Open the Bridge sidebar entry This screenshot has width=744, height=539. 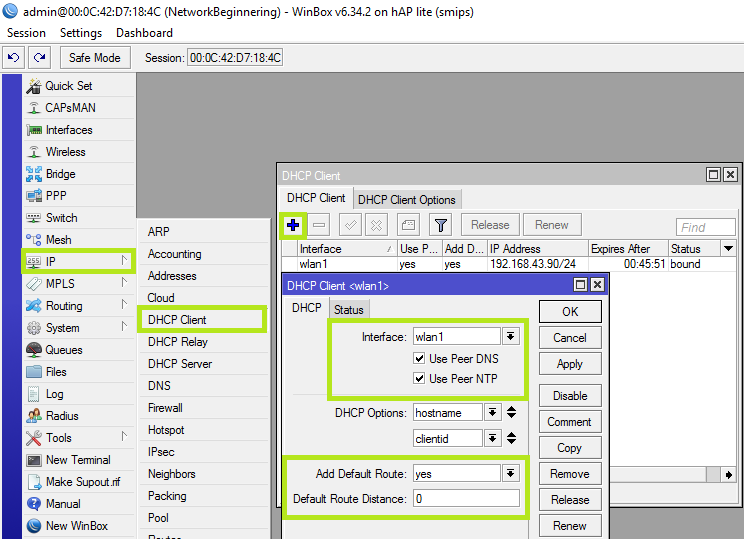(x=79, y=174)
